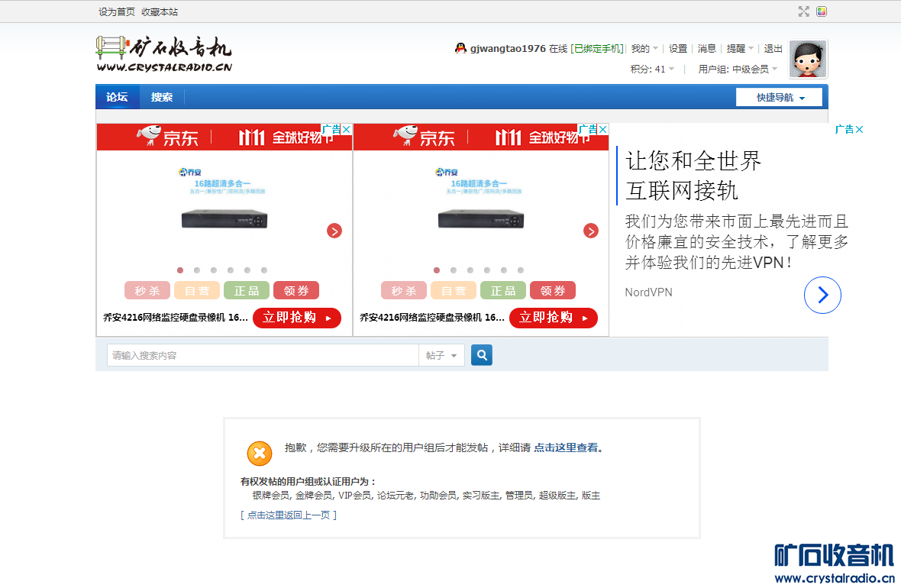Click the 京东 banner in second ad
Image resolution: width=901 pixels, height=588 pixels.
(480, 137)
